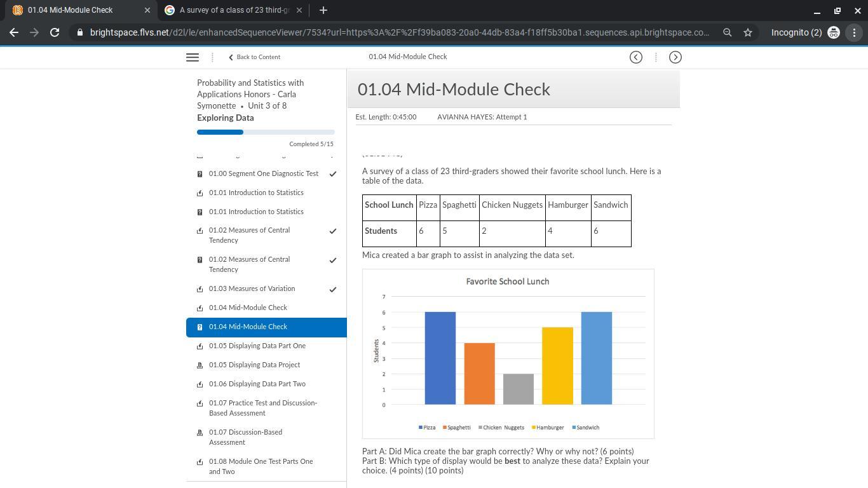Click completion checkmark for 01.00 Segment One Diagnostic

333,174
